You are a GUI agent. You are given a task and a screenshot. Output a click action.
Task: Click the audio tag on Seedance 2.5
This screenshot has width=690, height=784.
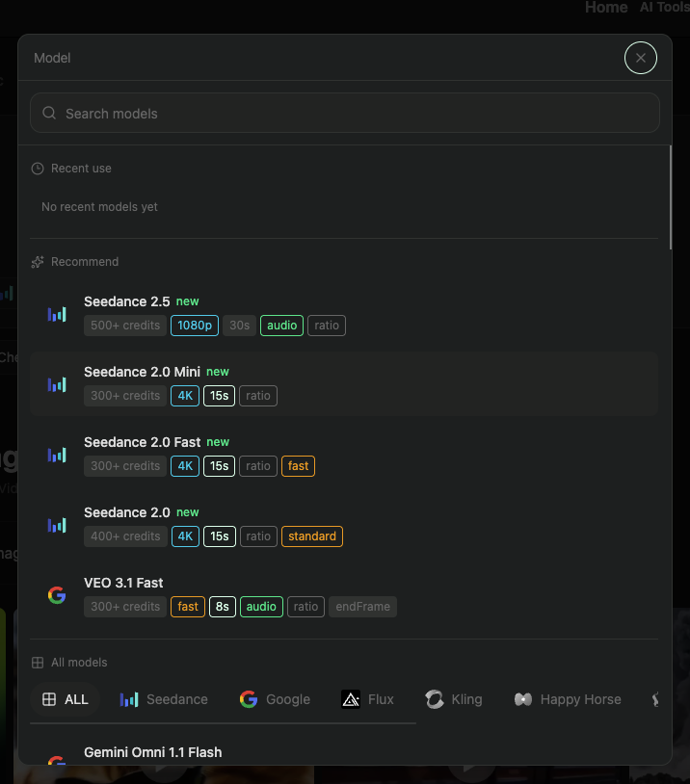(281, 326)
